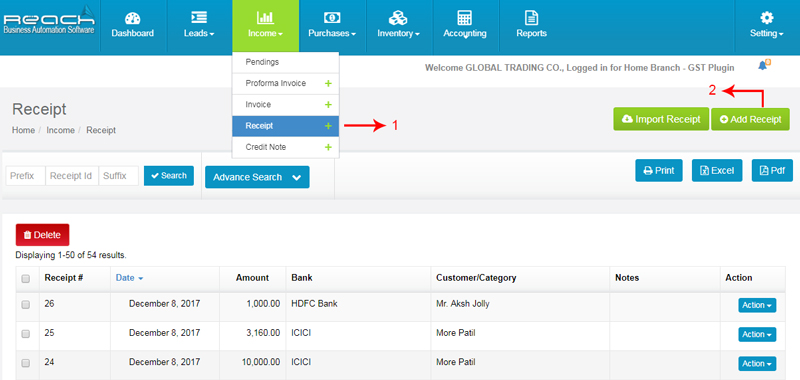Click the plus icon next to Proforma Invoice
Viewport: 800px width, 380px height.
[328, 84]
